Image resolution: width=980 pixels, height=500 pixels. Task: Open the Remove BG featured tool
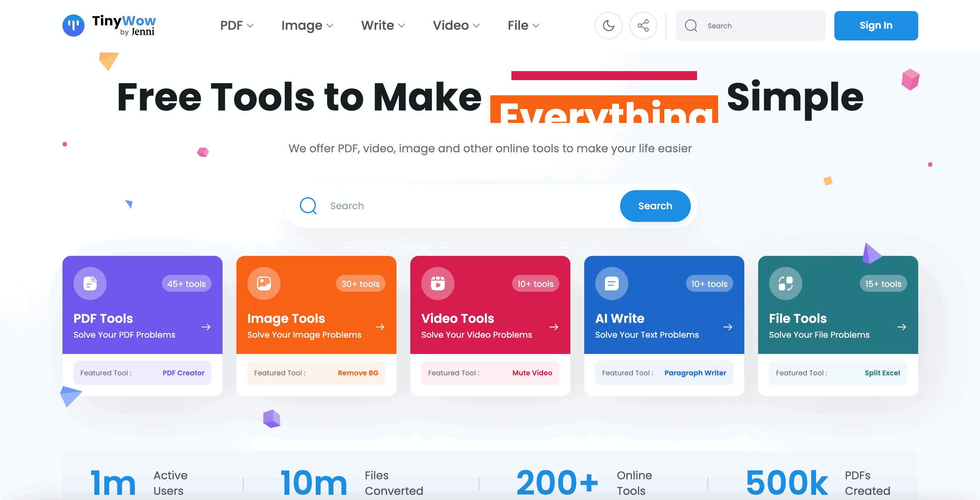pos(358,373)
